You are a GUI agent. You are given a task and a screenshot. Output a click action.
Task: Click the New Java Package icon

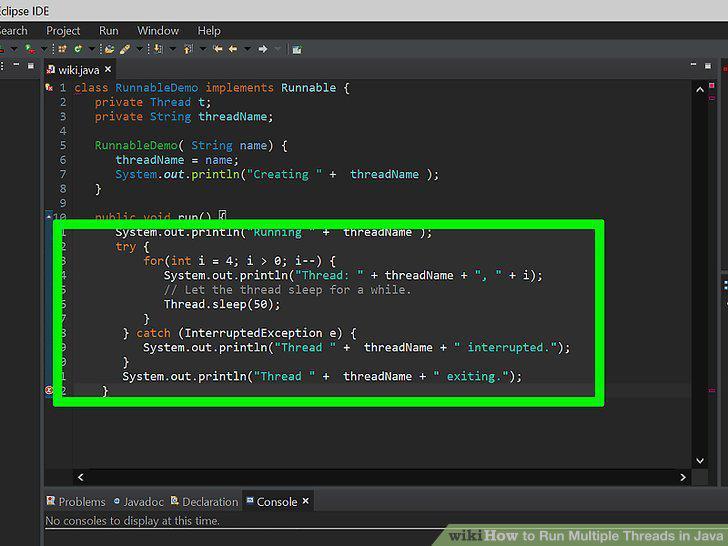62,49
